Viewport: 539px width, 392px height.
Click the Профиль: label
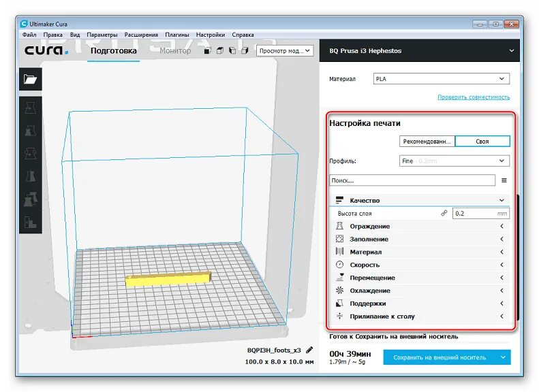tap(343, 161)
